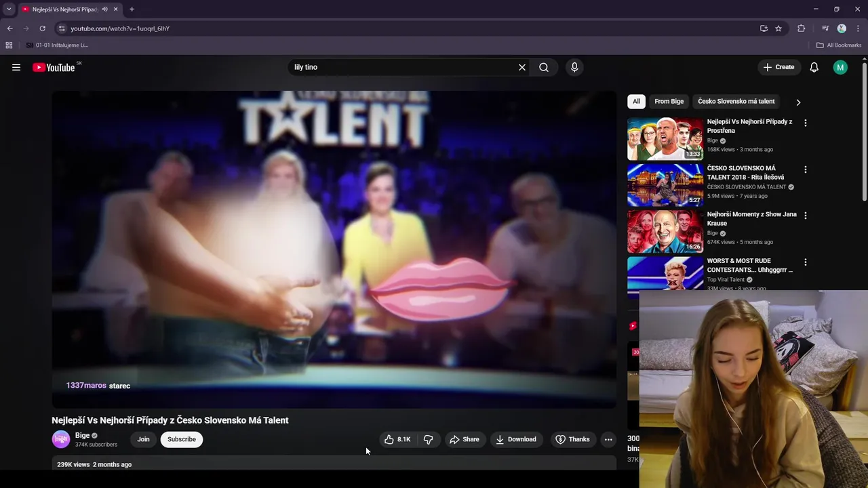
Task: Clear the search text with X icon
Action: coord(522,67)
